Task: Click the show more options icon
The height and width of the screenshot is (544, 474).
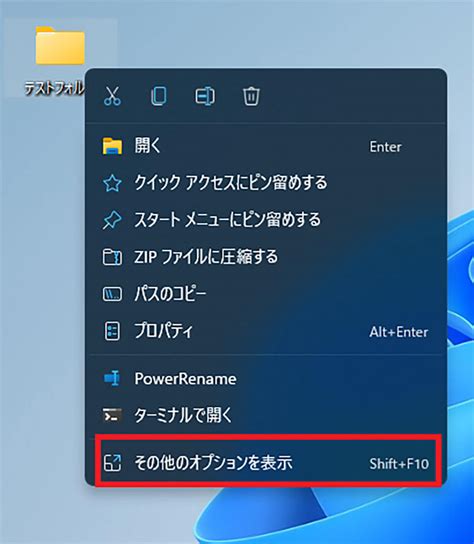Action: point(112,462)
